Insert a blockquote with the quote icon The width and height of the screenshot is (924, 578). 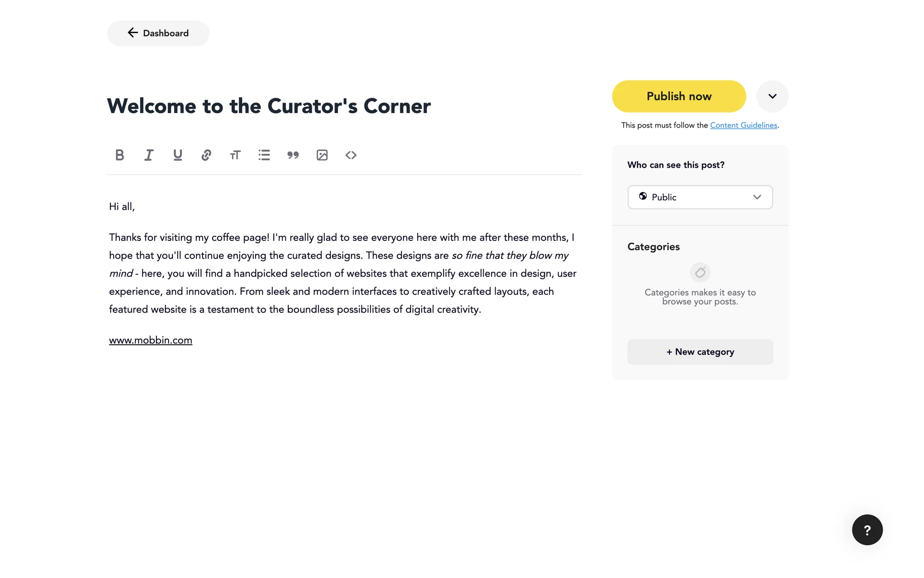pos(293,155)
